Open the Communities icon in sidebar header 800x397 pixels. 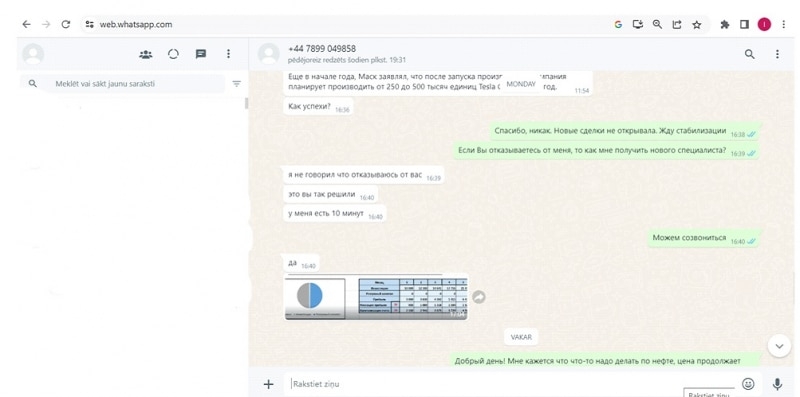[145, 54]
